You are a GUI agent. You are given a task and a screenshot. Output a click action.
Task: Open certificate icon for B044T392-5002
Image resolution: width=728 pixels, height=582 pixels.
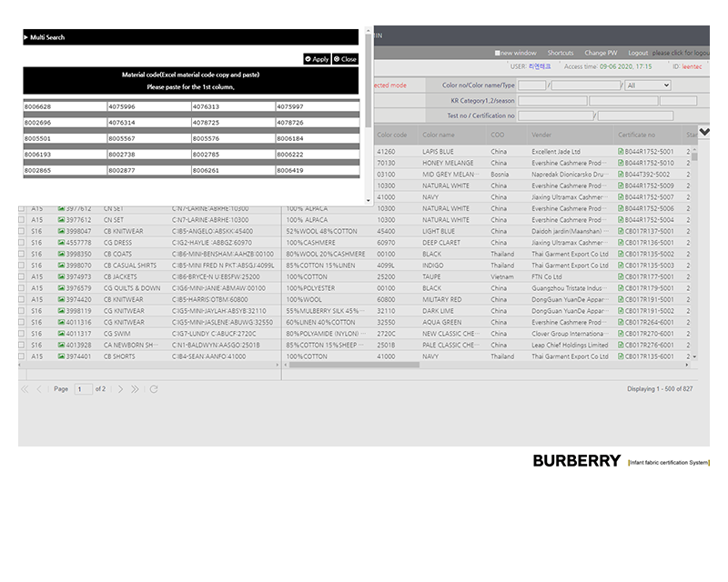(621, 174)
